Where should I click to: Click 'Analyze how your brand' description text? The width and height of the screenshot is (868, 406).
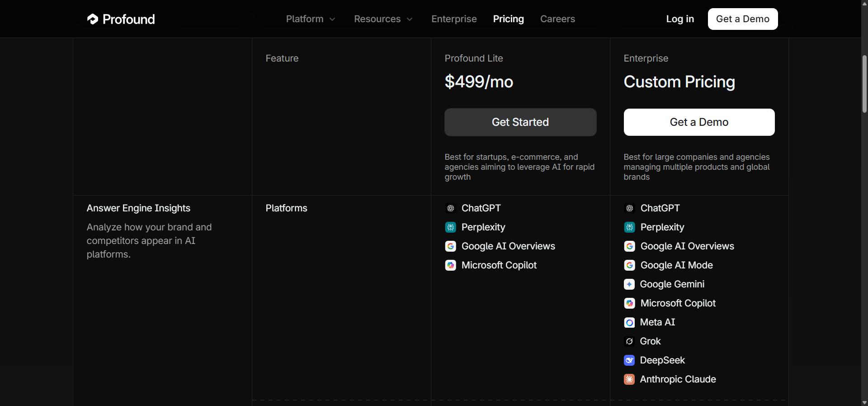click(149, 241)
